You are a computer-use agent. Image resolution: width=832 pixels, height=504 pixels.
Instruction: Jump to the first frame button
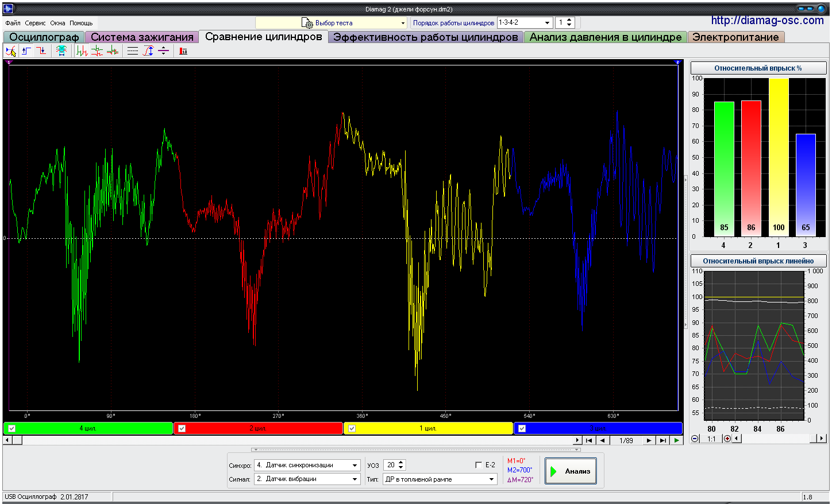coord(589,440)
